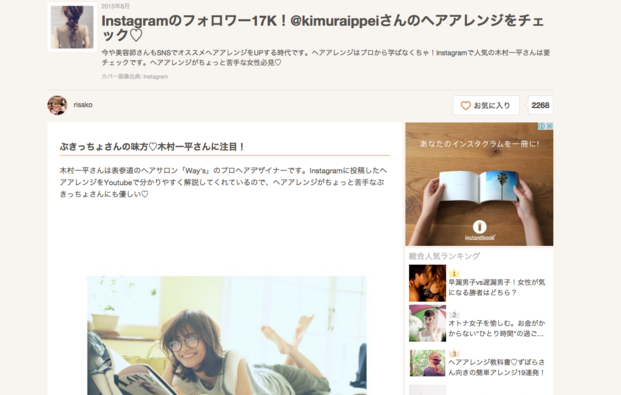This screenshot has width=621, height=395.
Task: Click the heart icon in the お気に入り button
Action: pos(465,105)
